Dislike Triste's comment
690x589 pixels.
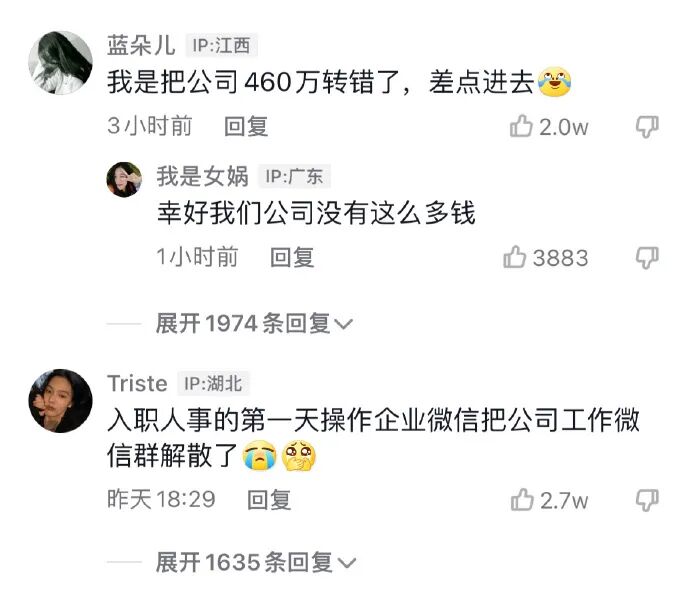tap(647, 501)
